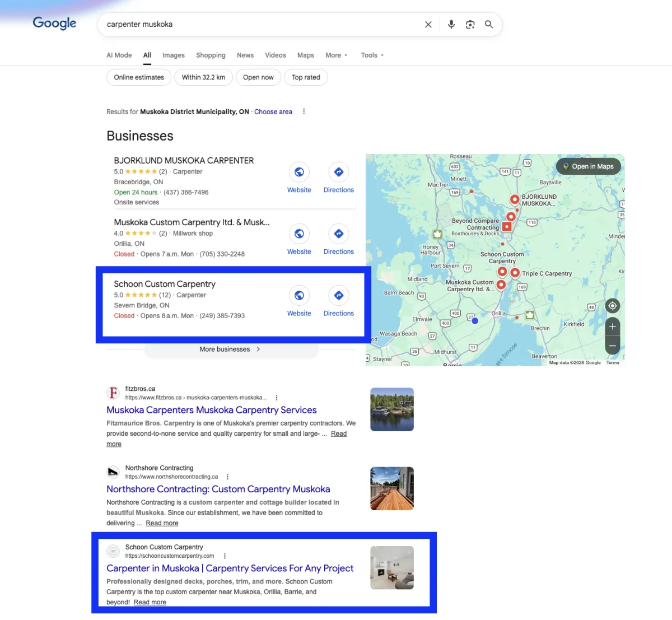Switch to the News tab
672x620 pixels.
(x=245, y=55)
